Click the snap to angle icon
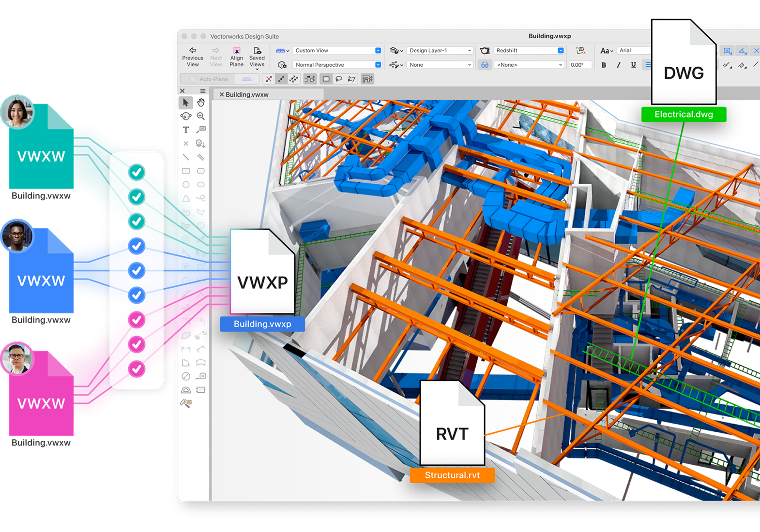 (x=742, y=51)
